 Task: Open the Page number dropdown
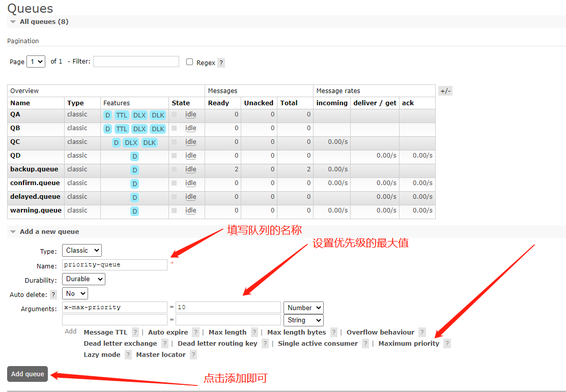coord(36,62)
